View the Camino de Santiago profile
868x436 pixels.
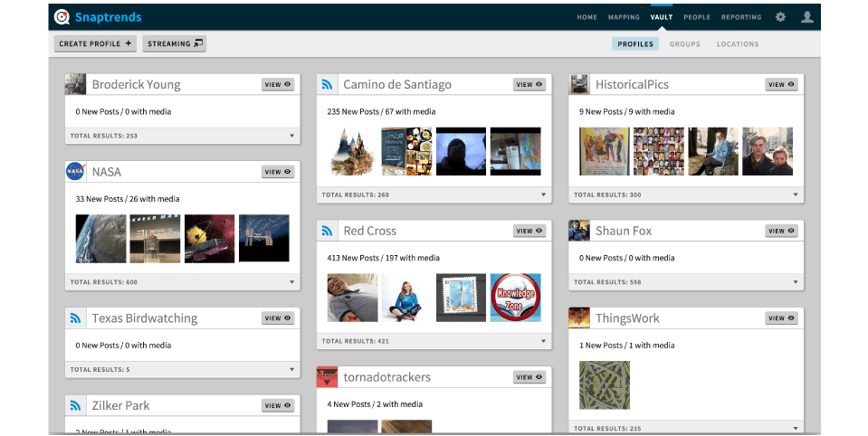pos(529,85)
